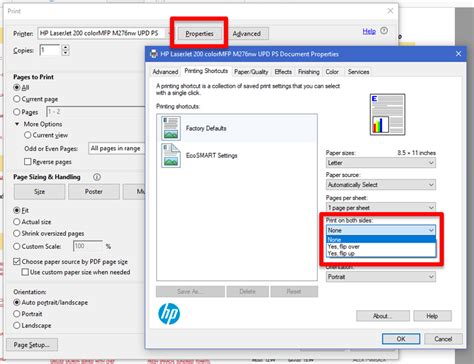474x364 pixels.
Task: Enable the Reverse pages checkbox
Action: click(28, 162)
